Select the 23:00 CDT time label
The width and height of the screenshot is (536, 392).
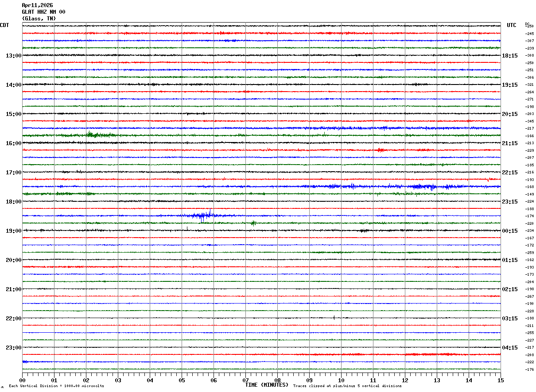tap(14, 348)
